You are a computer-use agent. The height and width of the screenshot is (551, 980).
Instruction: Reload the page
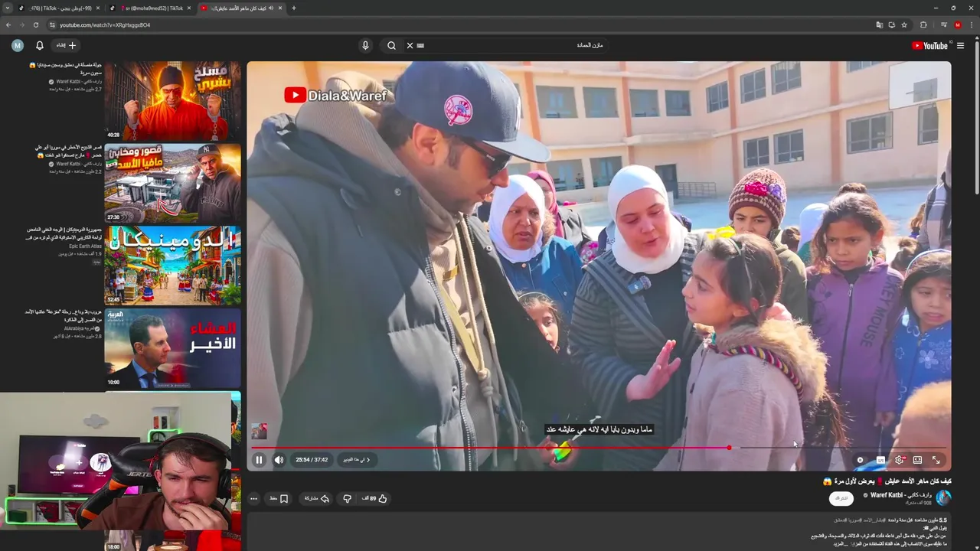pos(35,24)
